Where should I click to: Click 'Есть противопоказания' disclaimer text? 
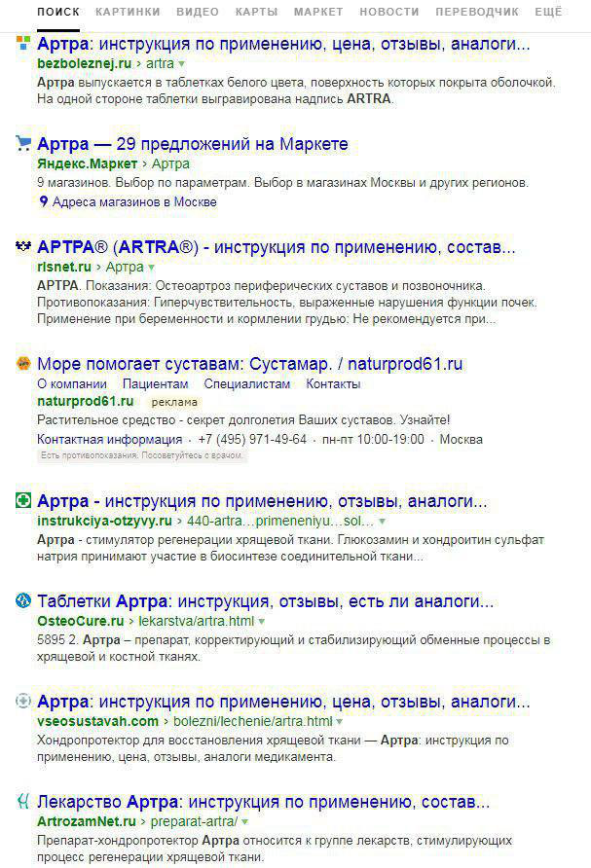pos(142,455)
